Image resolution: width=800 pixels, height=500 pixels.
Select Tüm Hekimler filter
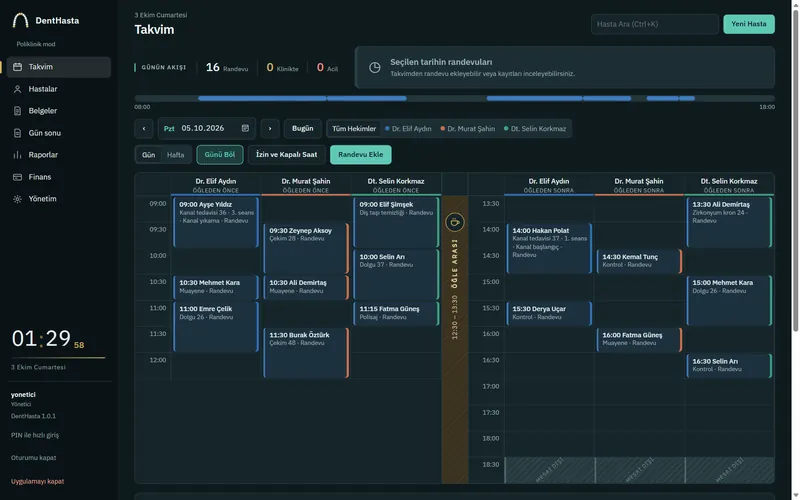[x=354, y=129]
